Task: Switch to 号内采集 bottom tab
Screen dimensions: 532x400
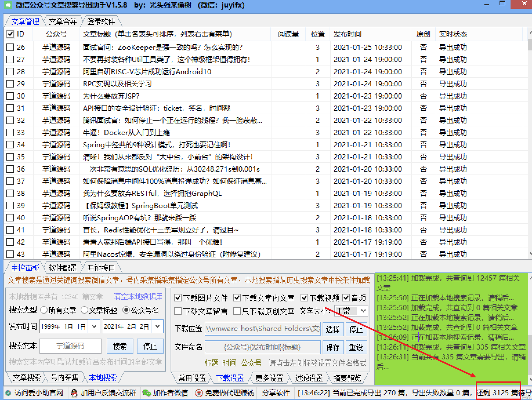Action: [65, 377]
